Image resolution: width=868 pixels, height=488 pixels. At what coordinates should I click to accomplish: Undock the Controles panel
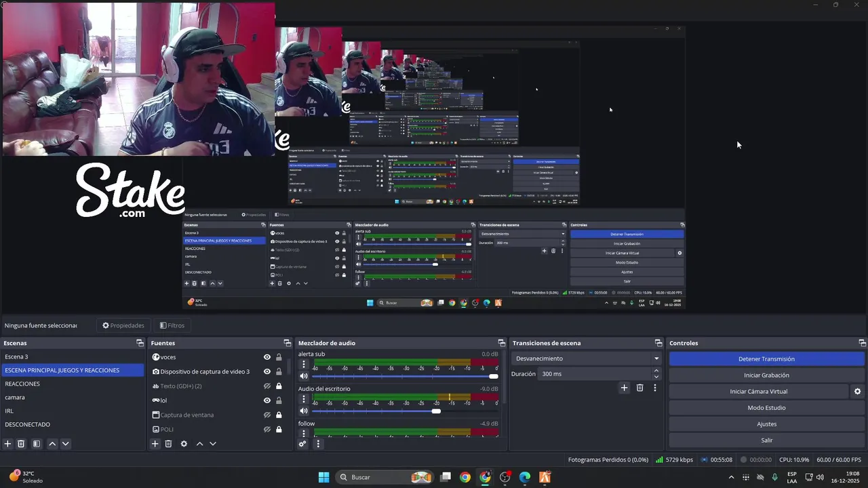863,343
